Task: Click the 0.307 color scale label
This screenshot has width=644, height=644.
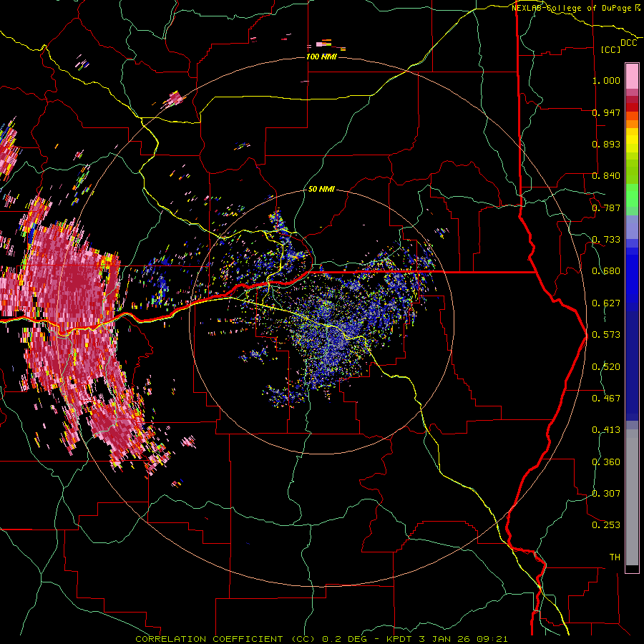Action: 606,494
